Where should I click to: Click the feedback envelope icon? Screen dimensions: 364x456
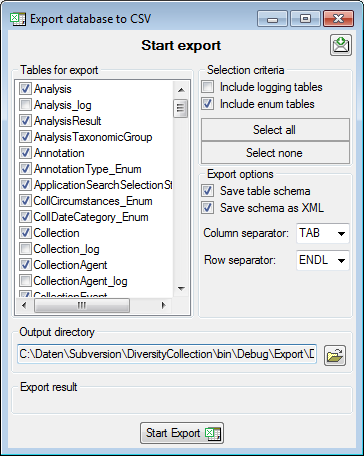tap(341, 45)
